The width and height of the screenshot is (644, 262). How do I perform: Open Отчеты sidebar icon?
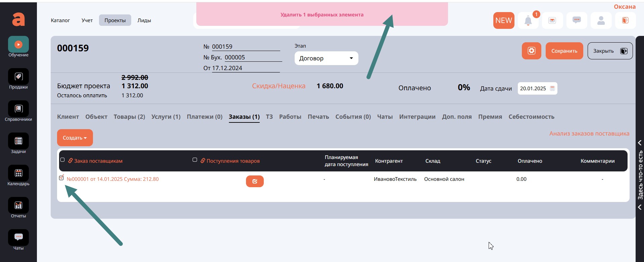point(18,206)
